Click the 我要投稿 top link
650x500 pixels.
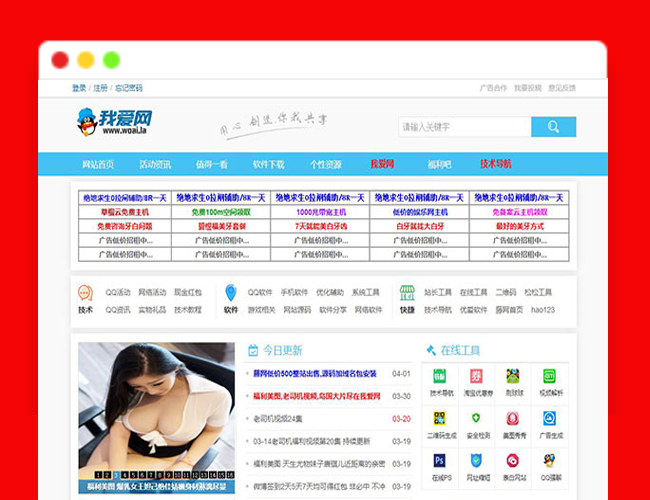528,88
